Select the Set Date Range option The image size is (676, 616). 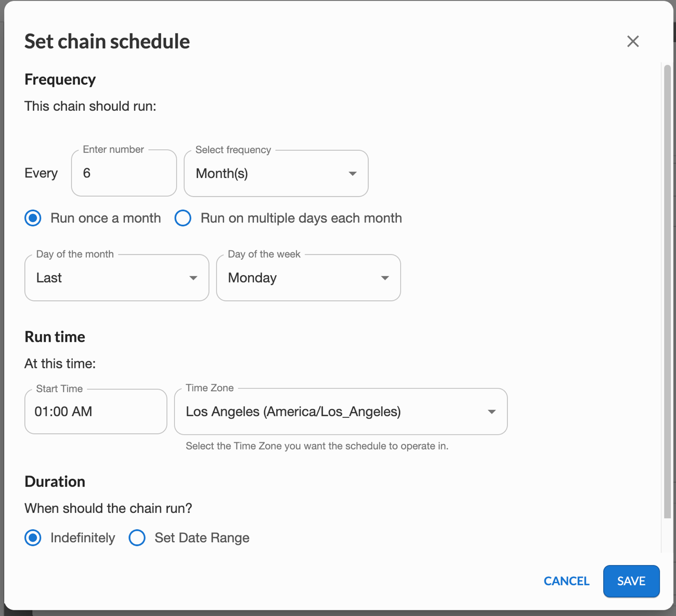click(x=137, y=537)
